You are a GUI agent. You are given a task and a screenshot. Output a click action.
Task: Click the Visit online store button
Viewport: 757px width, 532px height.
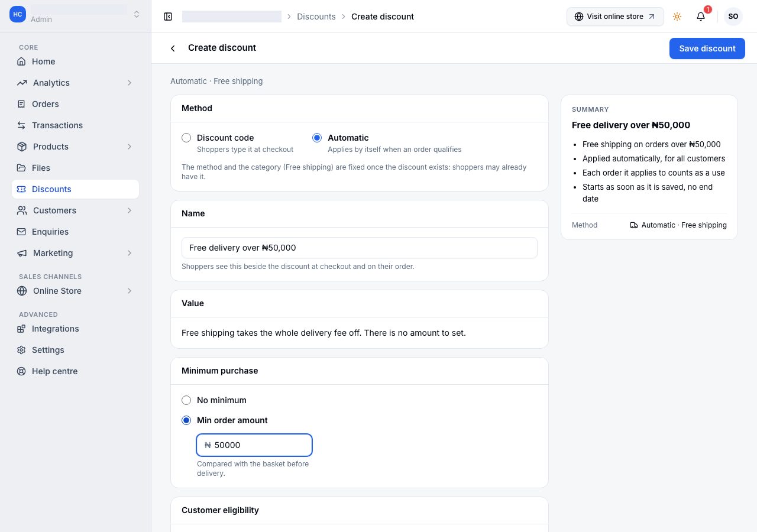[x=615, y=17]
